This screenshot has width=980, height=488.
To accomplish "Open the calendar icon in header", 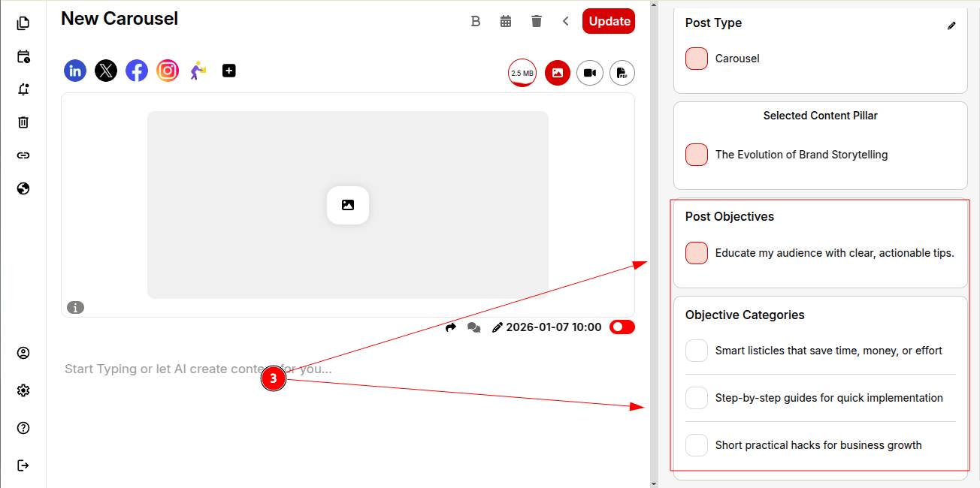I will pyautogui.click(x=506, y=21).
